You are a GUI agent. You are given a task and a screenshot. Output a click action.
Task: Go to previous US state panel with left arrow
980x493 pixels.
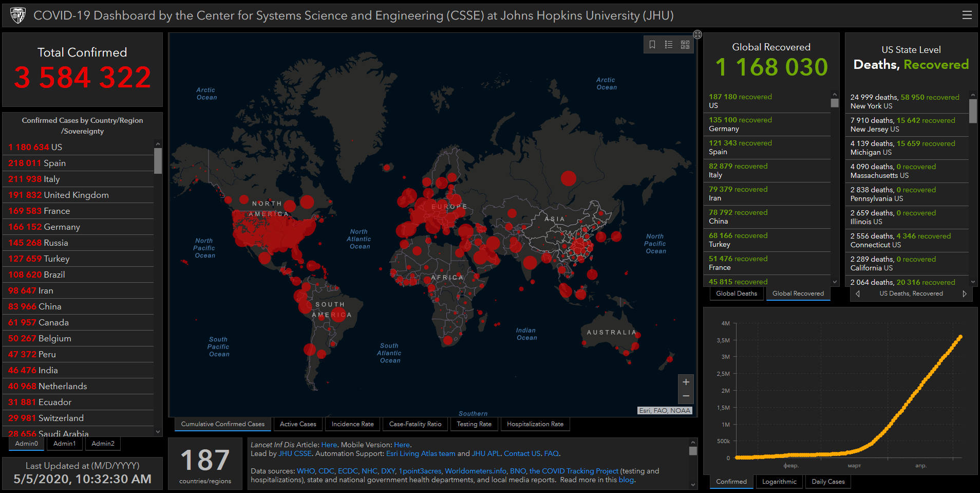pos(858,294)
